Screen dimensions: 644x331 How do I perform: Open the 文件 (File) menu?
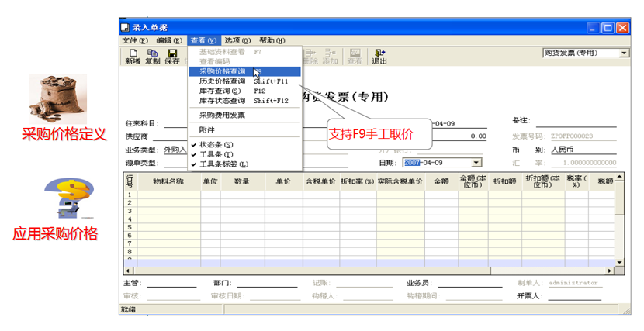[136, 40]
